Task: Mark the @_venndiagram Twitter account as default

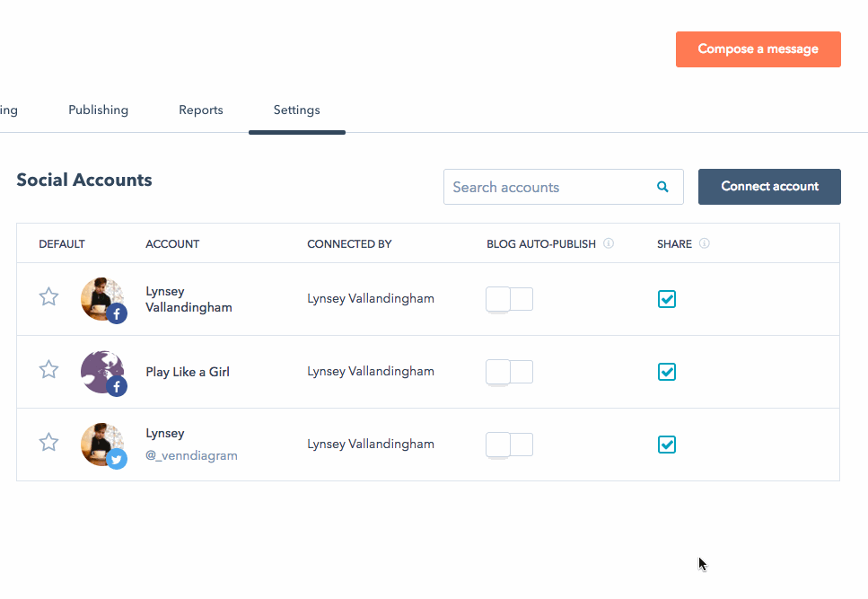Action: point(48,443)
